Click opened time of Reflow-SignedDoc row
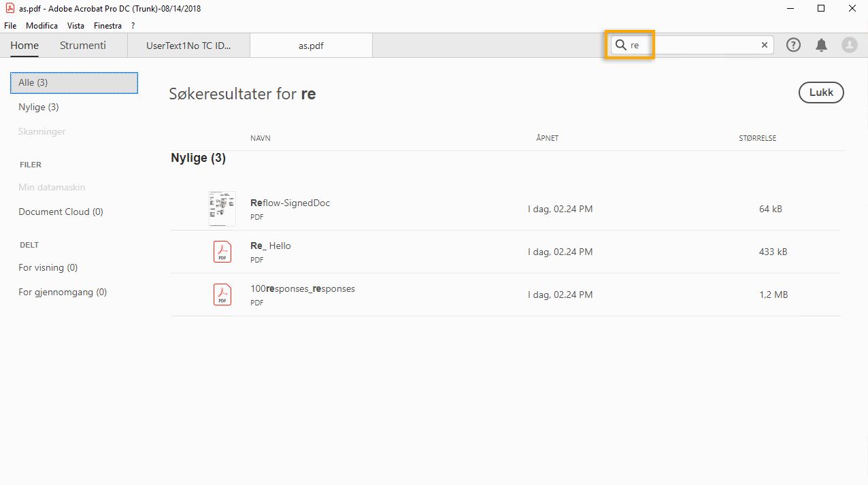This screenshot has width=868, height=485. [x=561, y=209]
